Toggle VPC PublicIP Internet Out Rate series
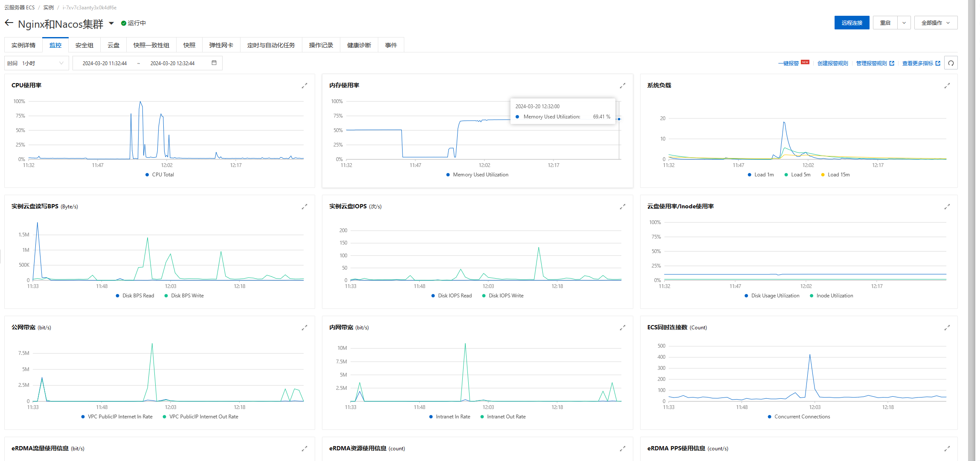Screen dimensions: 980x461 tap(200, 417)
